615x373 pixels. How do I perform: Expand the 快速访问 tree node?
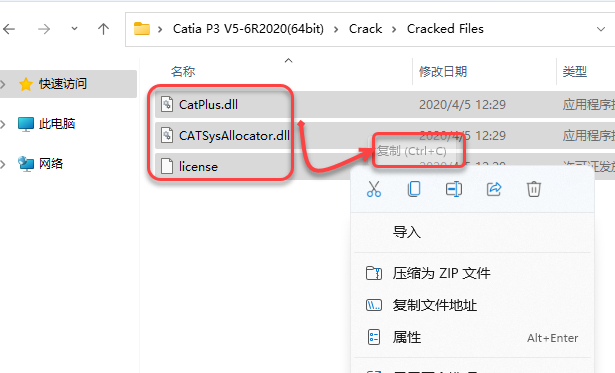[x=3, y=84]
